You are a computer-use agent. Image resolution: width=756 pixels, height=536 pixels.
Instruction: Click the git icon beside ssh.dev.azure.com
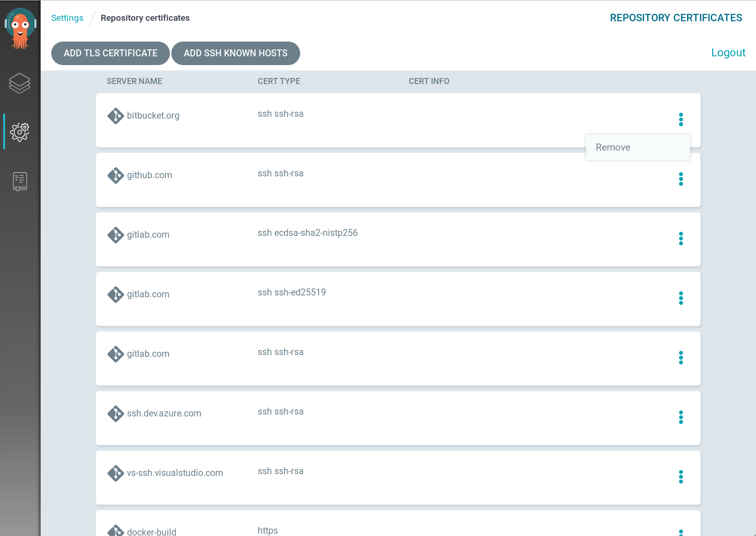(115, 414)
